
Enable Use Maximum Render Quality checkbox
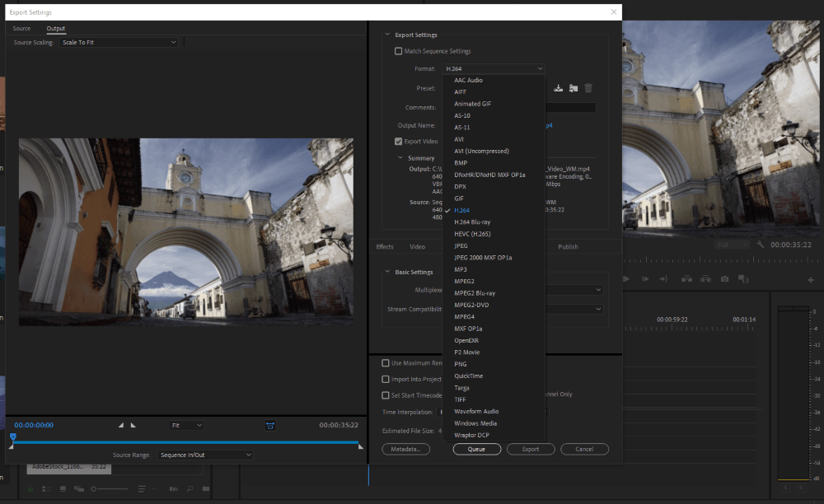coord(385,363)
